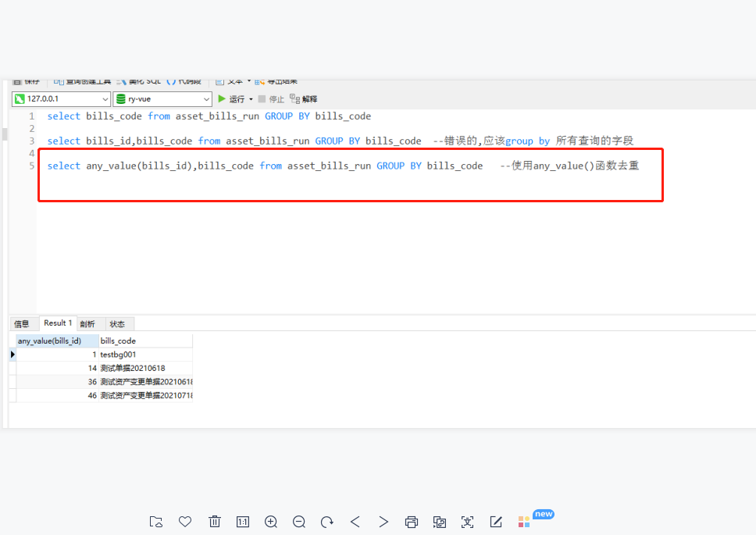Go to the next image
Screen dimensions: 756x535
(x=383, y=522)
